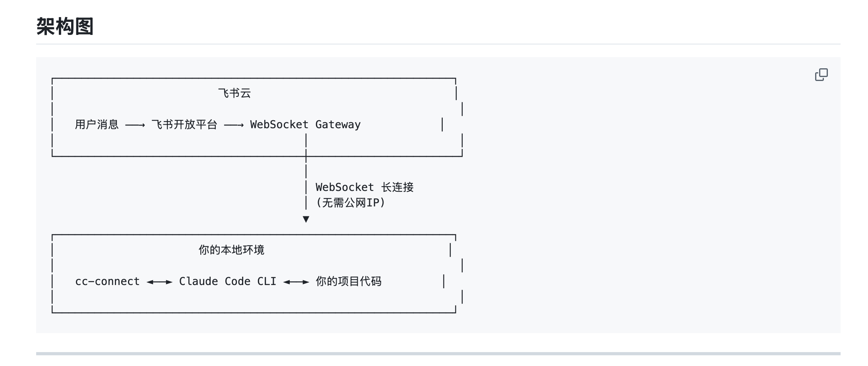
Task: Select the 飞书开放平台 label
Action: [x=184, y=125]
